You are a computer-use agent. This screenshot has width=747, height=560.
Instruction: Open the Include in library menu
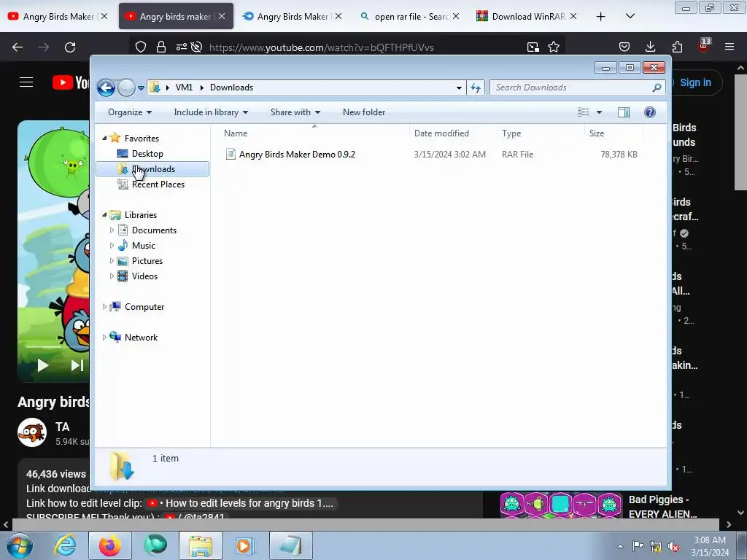point(211,112)
